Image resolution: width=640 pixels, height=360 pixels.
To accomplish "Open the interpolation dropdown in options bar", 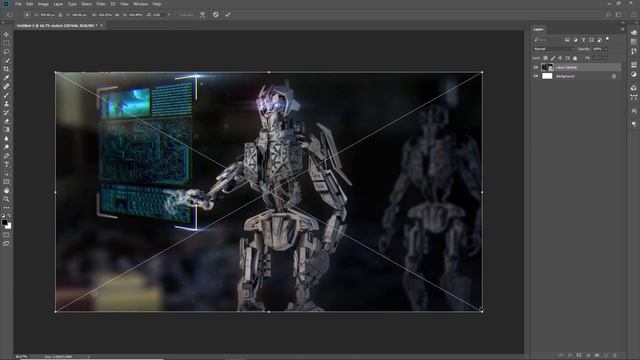I will 187,15.
